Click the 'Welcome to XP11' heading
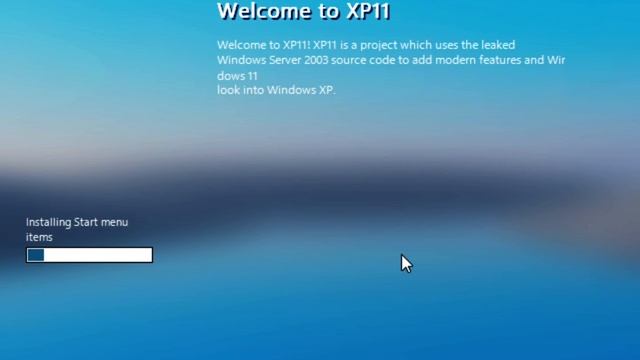The width and height of the screenshot is (640, 360). [304, 11]
